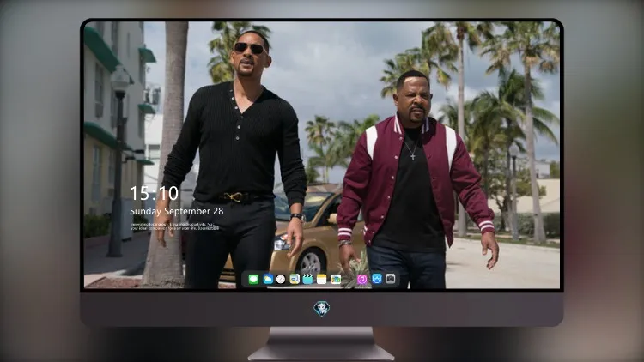Click the logo badge on monitor chin
The width and height of the screenshot is (644, 362).
322,309
